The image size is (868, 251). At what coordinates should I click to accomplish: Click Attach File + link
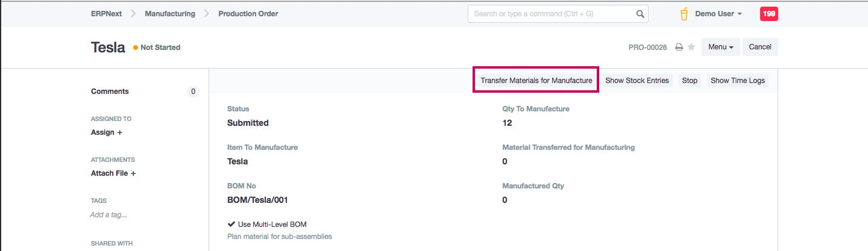(x=113, y=173)
